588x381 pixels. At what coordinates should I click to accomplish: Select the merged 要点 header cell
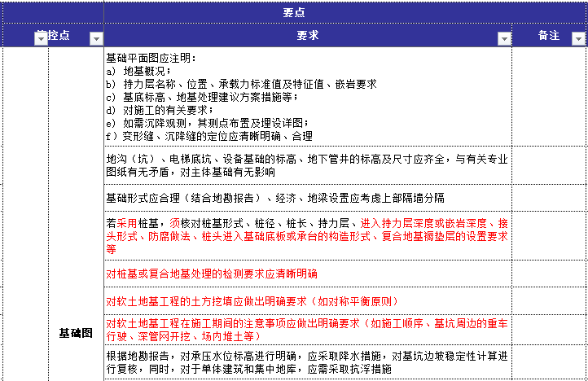[x=294, y=13]
